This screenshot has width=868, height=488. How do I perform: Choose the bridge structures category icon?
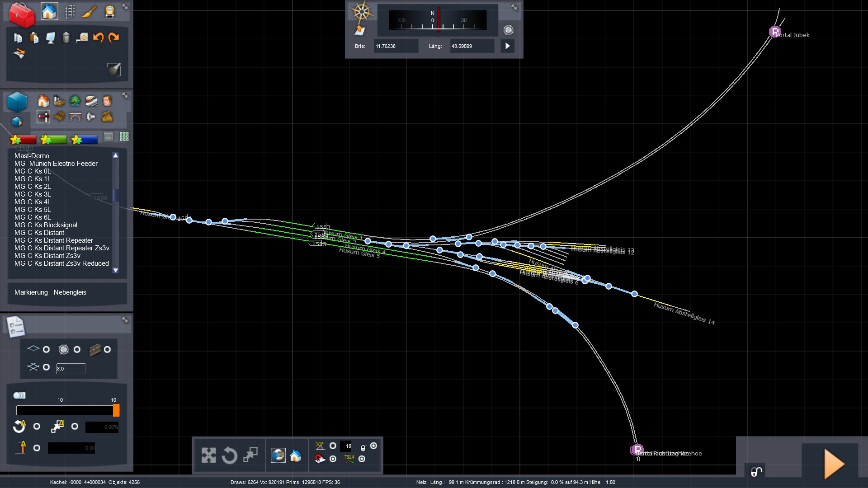click(75, 117)
